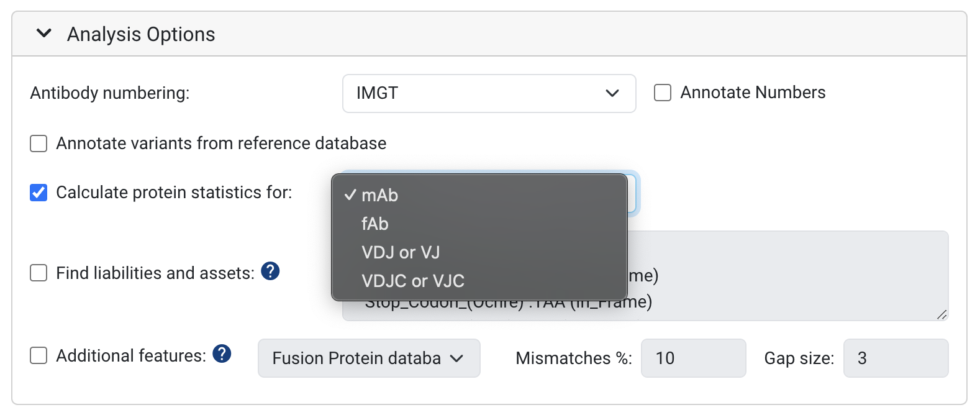Image resolution: width=980 pixels, height=415 pixels.
Task: Focus the Gap size input field
Action: 896,358
